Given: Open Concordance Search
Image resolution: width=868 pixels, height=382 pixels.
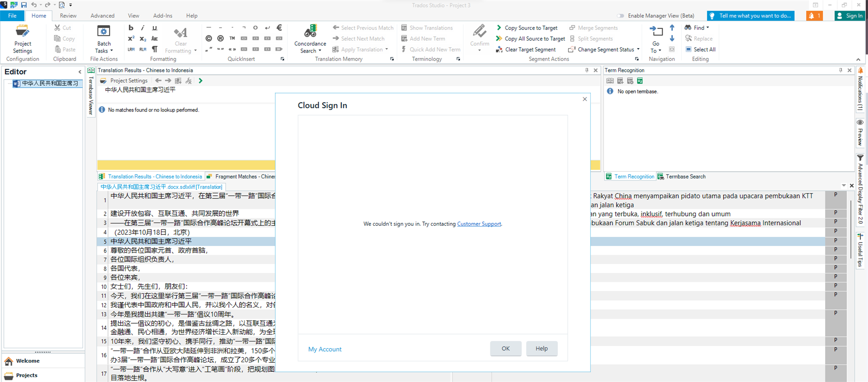Looking at the screenshot, I should (x=310, y=39).
